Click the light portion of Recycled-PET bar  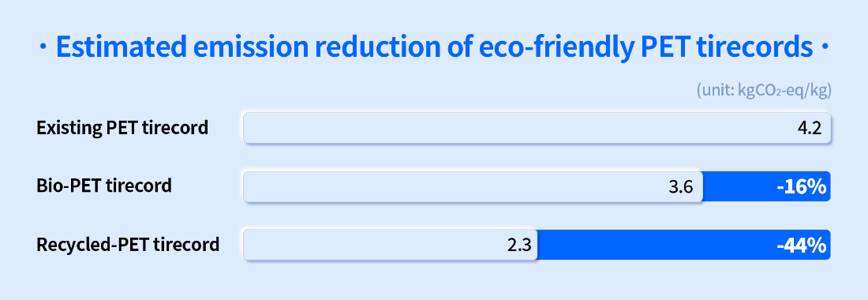coord(391,245)
